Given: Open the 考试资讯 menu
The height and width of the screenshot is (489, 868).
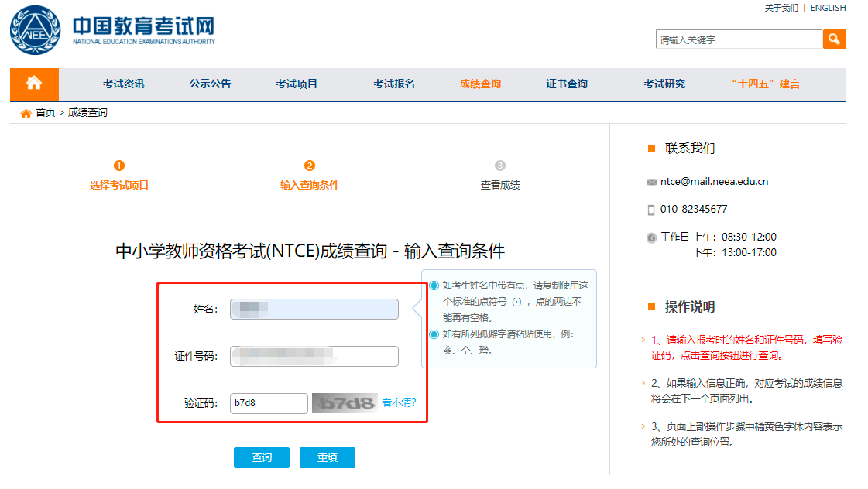Looking at the screenshot, I should [x=124, y=84].
